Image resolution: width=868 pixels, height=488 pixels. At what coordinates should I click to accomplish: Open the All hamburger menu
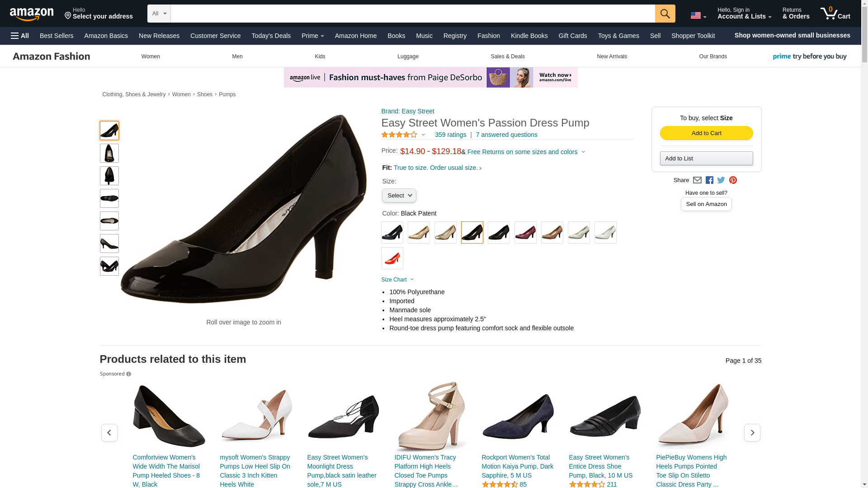point(20,36)
